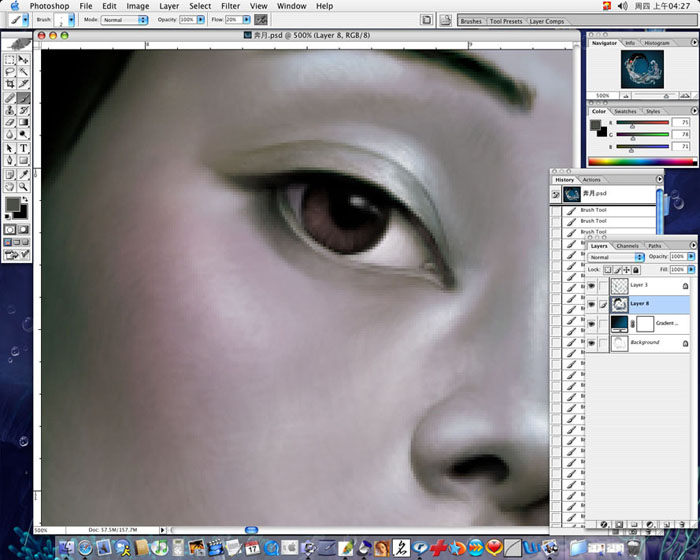Select the Crop tool
This screenshot has width=700, height=560.
coord(10,84)
